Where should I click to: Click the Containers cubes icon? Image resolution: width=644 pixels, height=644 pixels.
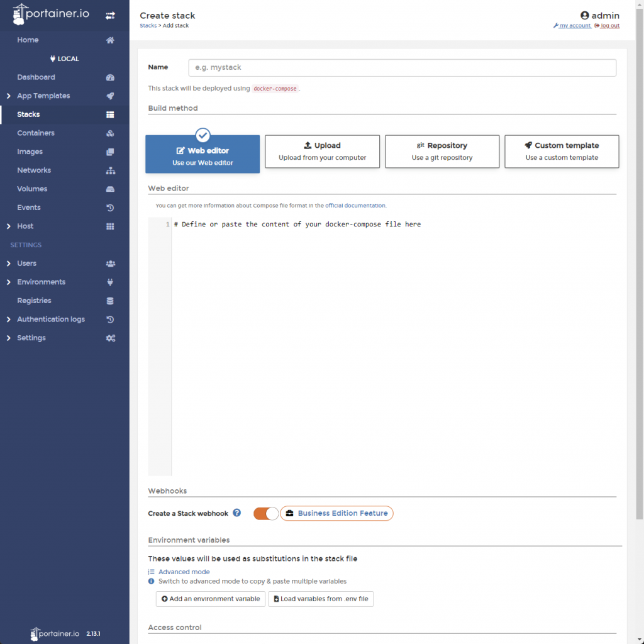(x=110, y=133)
